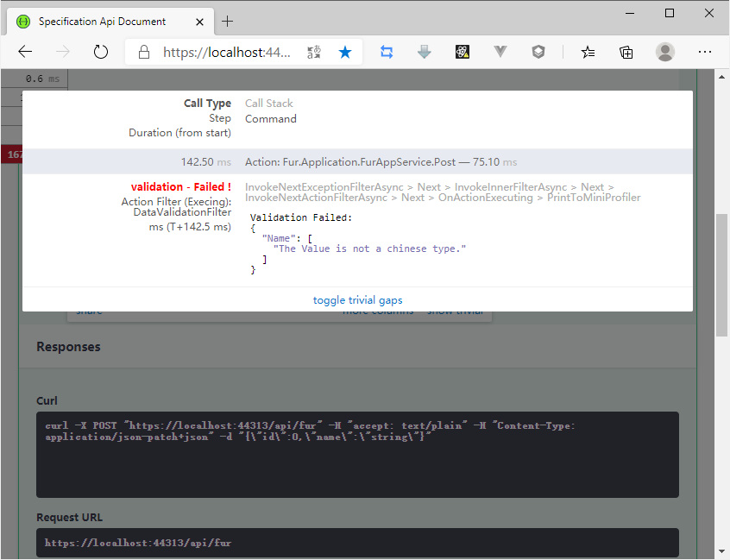Click the Curl command code block
Image resolution: width=730 pixels, height=560 pixels.
coord(357,454)
